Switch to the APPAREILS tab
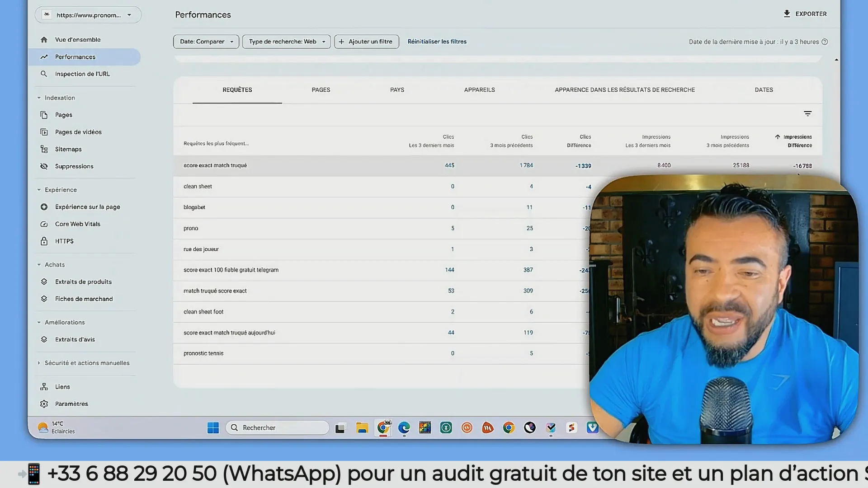Screen dimensions: 868x488 pos(479,90)
